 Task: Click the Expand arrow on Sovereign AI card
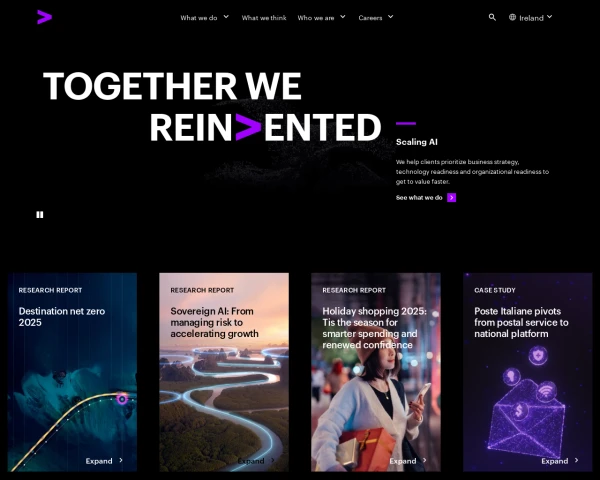point(273,460)
